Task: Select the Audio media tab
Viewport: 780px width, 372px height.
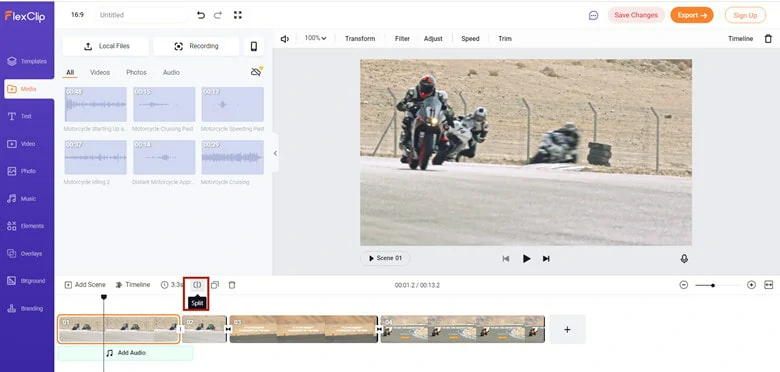Action: [x=171, y=73]
